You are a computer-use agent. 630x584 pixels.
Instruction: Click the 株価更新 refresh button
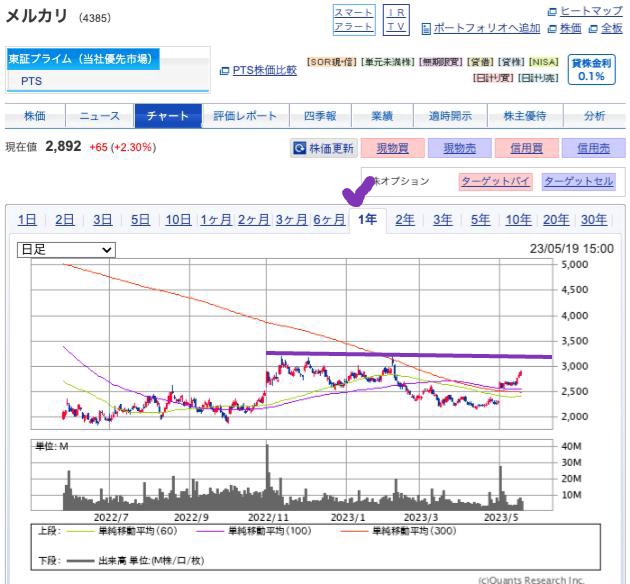pyautogui.click(x=324, y=148)
